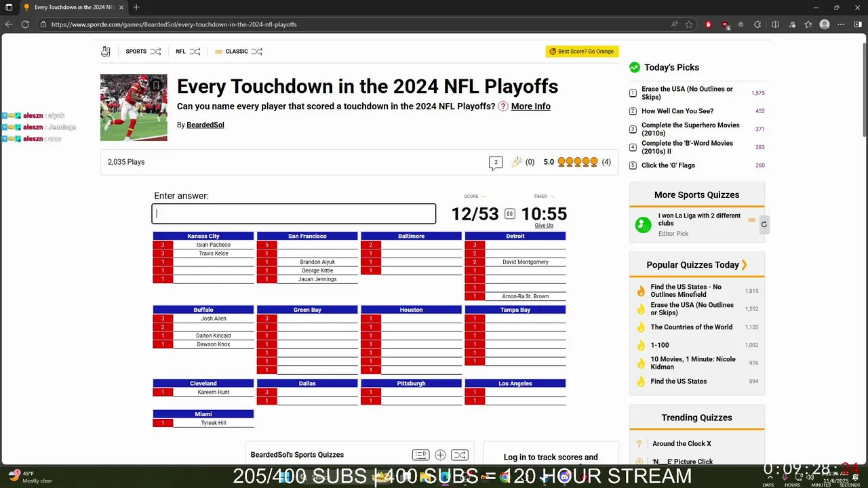Click the Kansas City column header
The height and width of the screenshot is (488, 868).
203,237
